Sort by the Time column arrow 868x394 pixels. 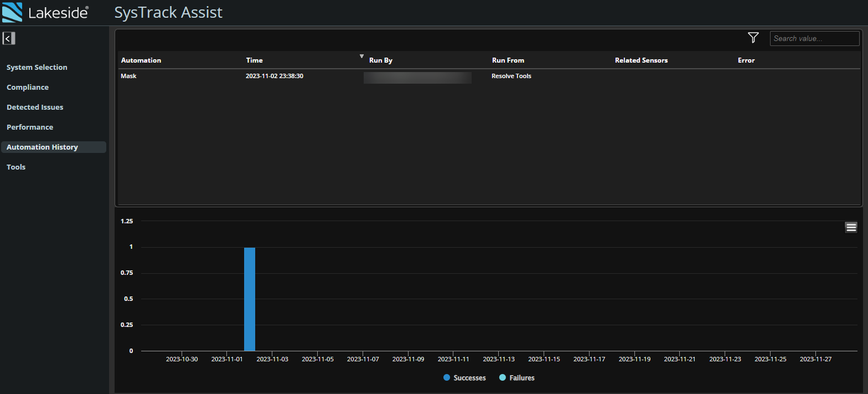(361, 57)
